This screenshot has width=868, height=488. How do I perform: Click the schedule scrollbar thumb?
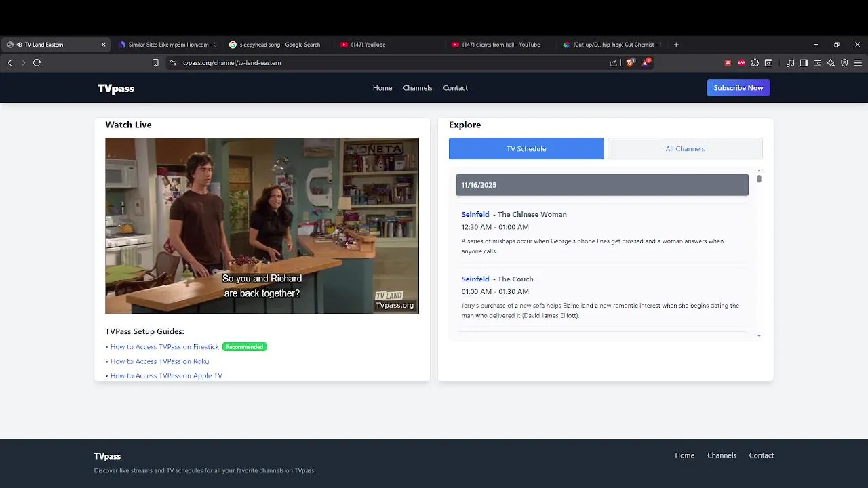(759, 179)
